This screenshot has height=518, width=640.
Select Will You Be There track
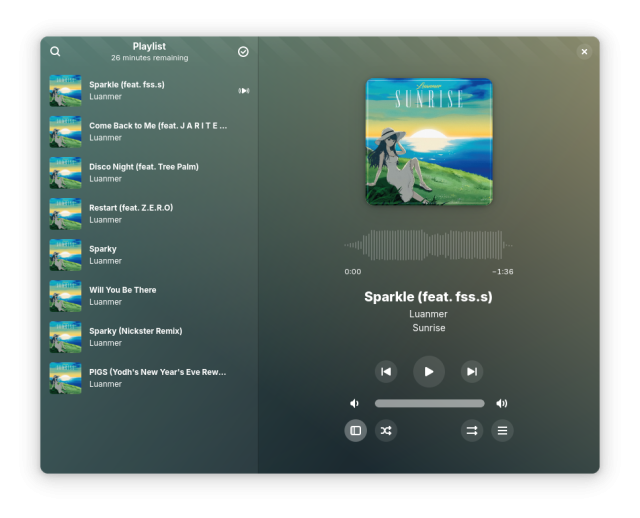[x=122, y=295]
